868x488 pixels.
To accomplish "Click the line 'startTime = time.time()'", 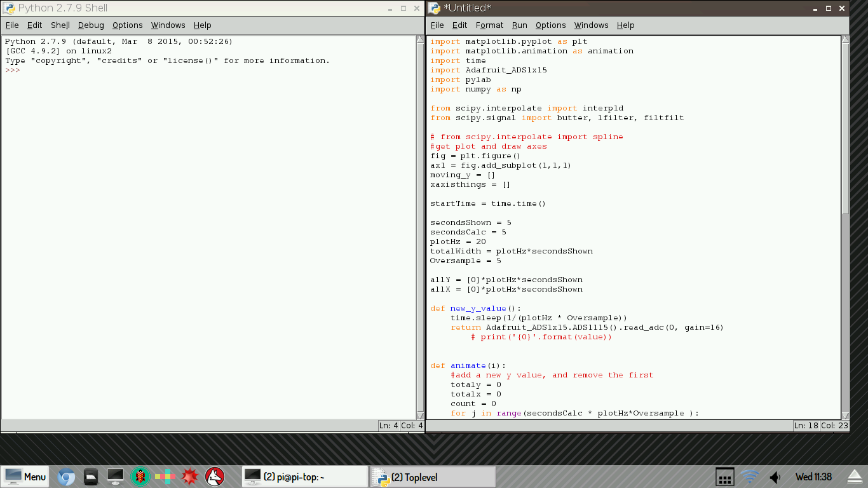I will point(488,203).
